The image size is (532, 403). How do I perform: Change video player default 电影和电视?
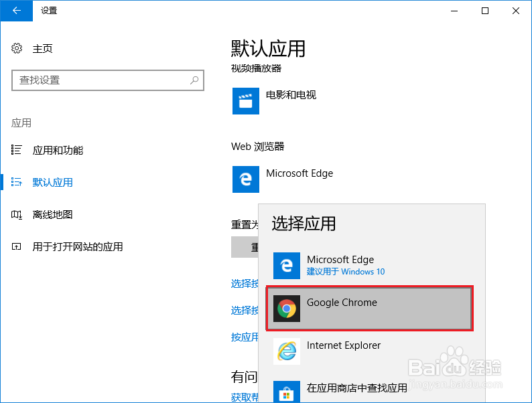(x=291, y=96)
